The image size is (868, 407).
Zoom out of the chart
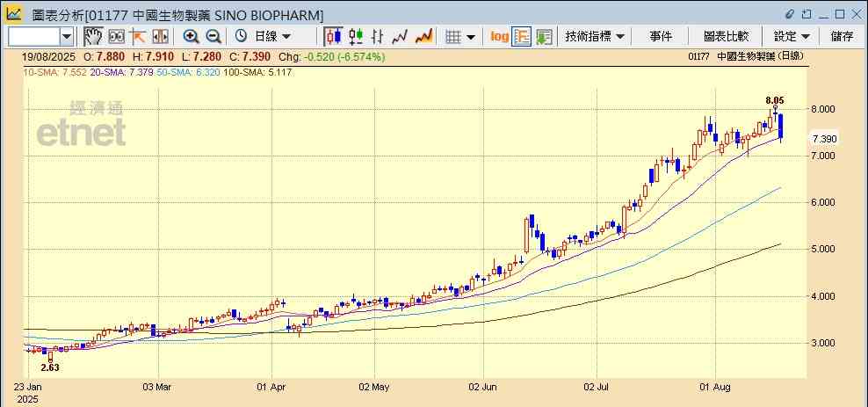213,37
